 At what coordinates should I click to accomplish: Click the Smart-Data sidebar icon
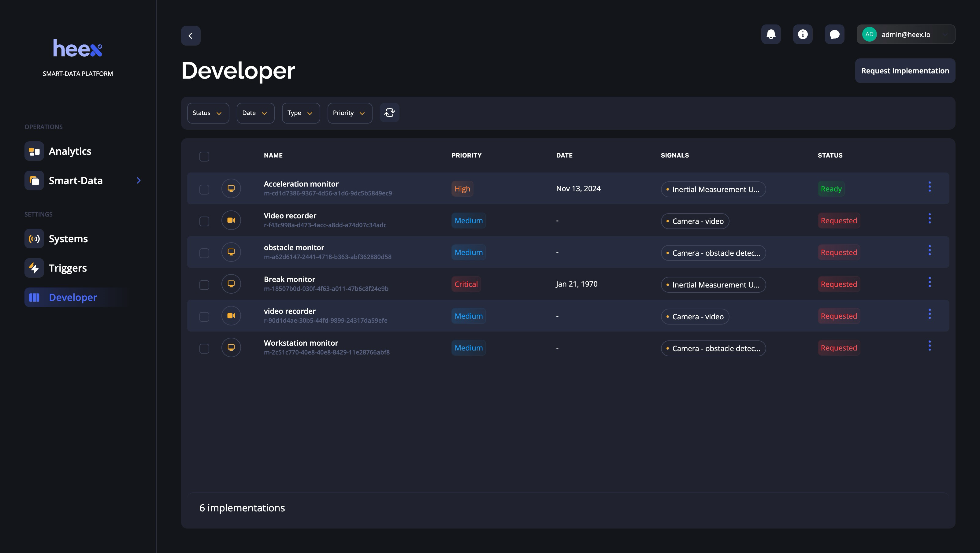click(x=34, y=181)
